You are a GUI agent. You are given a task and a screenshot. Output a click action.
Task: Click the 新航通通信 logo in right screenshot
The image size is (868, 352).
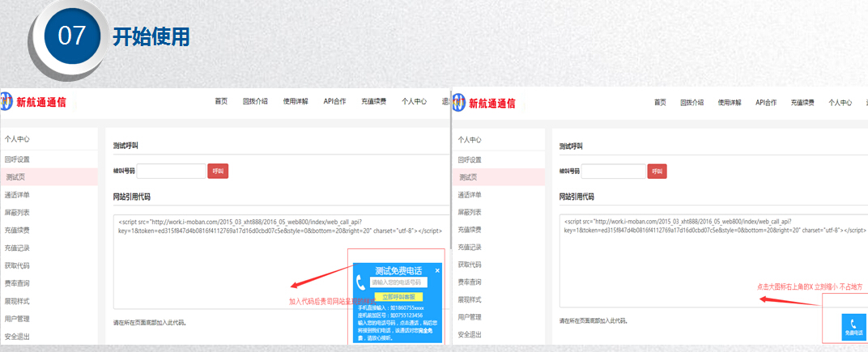(484, 103)
